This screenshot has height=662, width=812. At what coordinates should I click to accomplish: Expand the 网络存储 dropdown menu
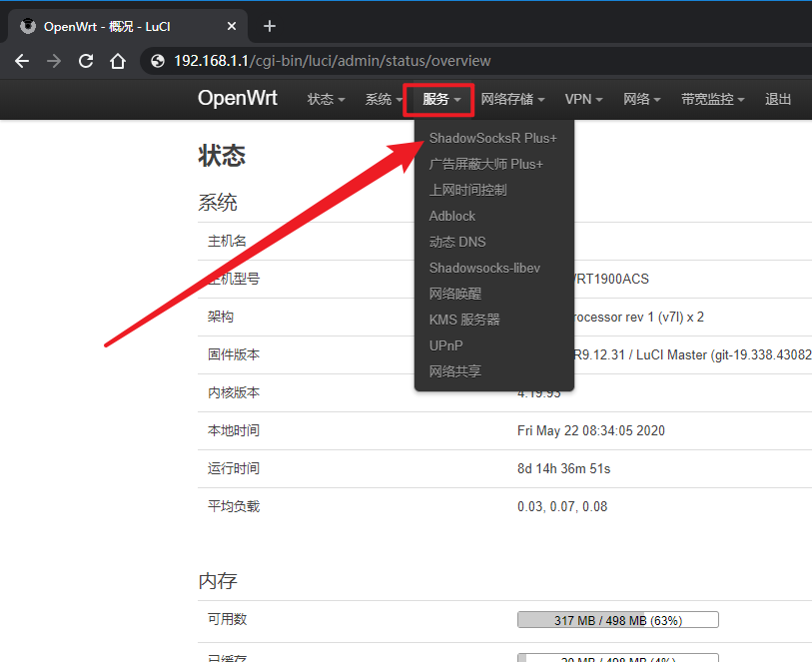click(x=512, y=99)
